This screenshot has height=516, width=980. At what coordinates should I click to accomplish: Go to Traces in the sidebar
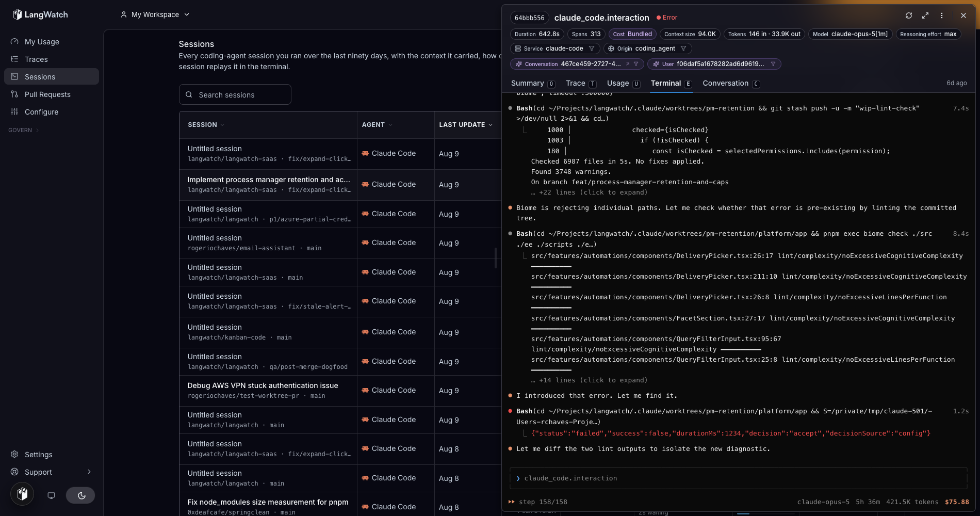pos(52,59)
